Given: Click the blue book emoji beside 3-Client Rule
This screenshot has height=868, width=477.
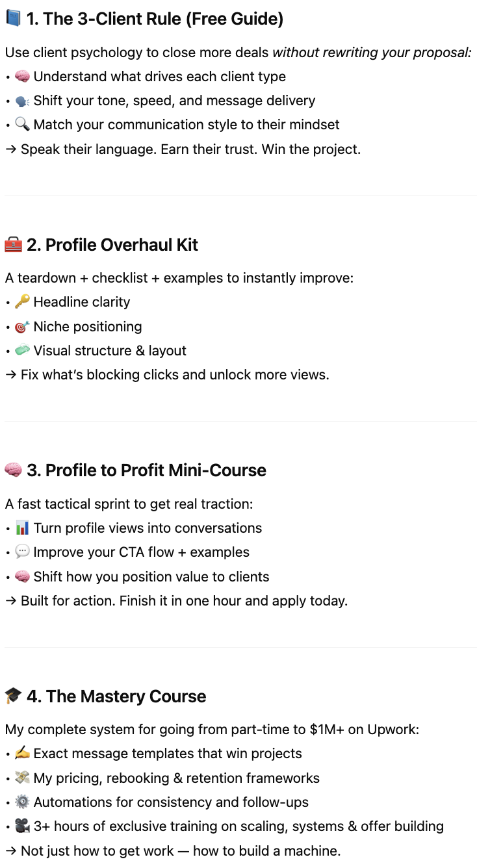Looking at the screenshot, I should pyautogui.click(x=13, y=19).
